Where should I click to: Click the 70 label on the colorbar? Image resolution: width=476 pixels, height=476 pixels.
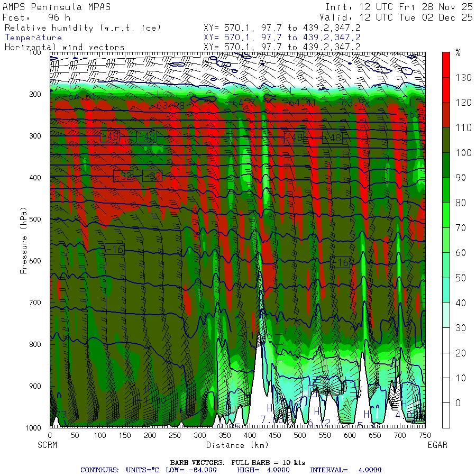pyautogui.click(x=461, y=227)
